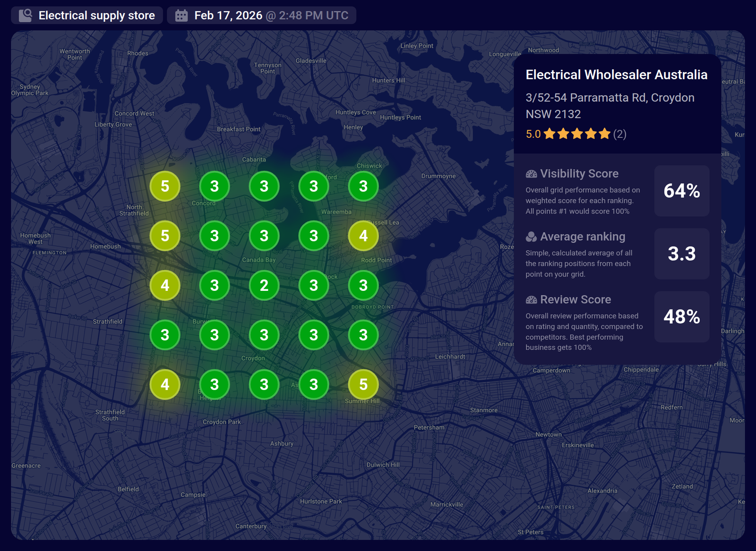756x551 pixels.
Task: Click the (2) review count
Action: pos(619,134)
